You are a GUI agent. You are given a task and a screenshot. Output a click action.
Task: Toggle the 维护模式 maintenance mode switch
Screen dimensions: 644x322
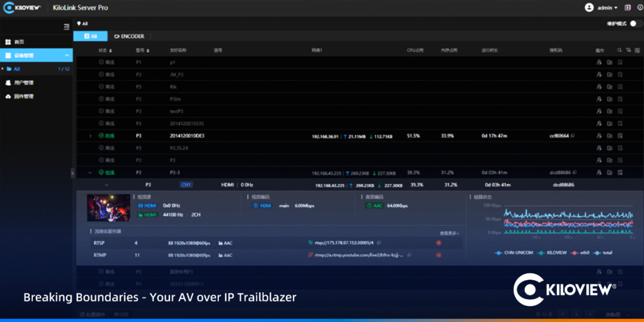click(636, 24)
